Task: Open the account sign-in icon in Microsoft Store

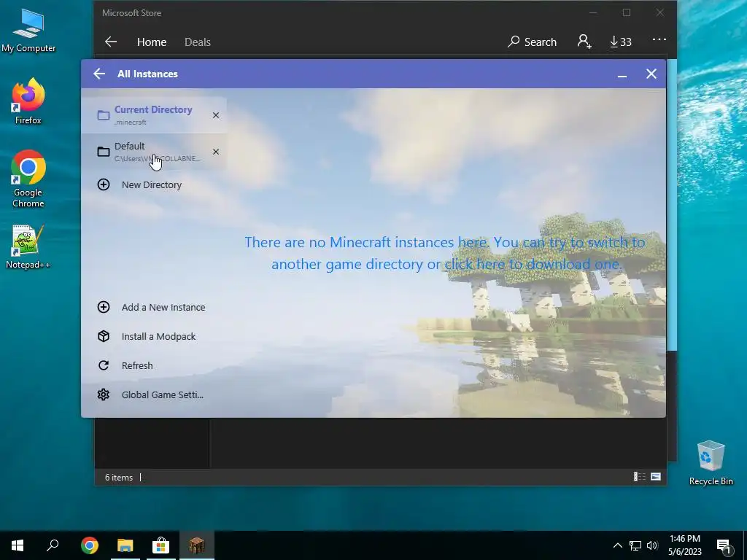Action: click(x=584, y=42)
